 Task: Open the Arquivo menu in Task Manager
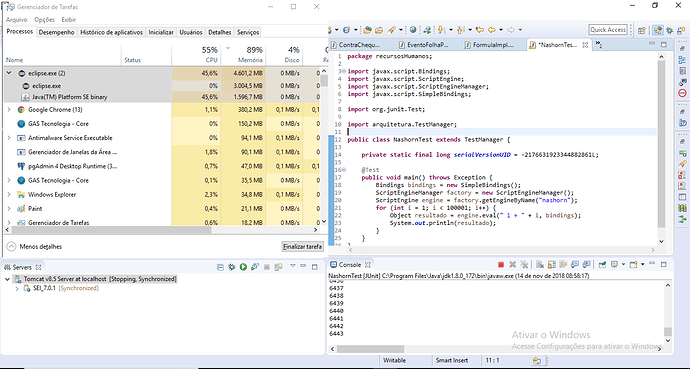coord(16,20)
